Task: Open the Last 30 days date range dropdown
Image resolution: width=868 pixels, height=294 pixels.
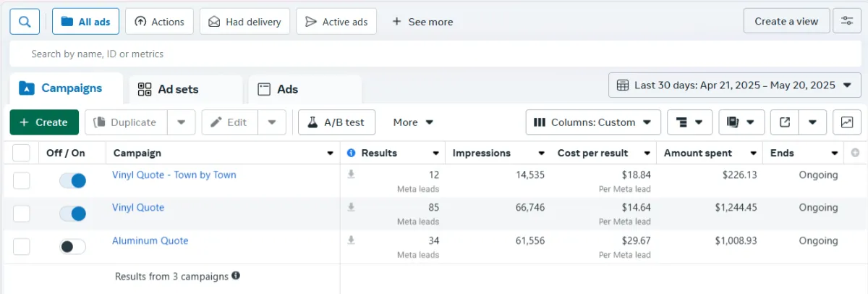Action: (735, 85)
